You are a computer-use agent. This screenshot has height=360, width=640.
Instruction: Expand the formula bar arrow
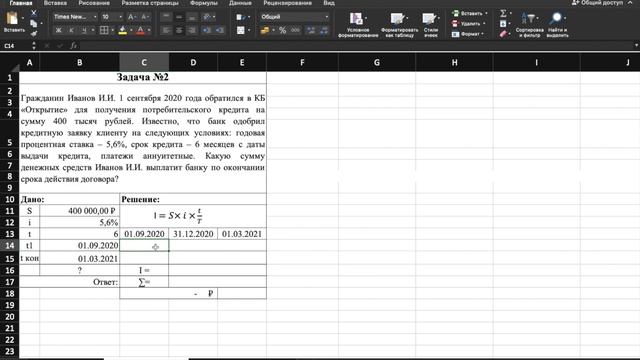[x=636, y=46]
